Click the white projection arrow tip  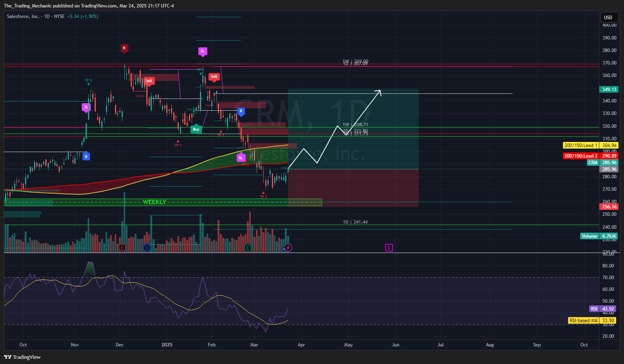[379, 91]
